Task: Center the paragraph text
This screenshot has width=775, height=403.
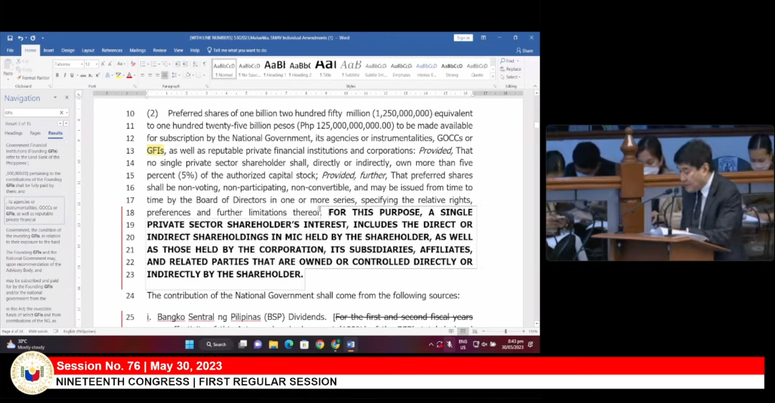Action: [150, 75]
